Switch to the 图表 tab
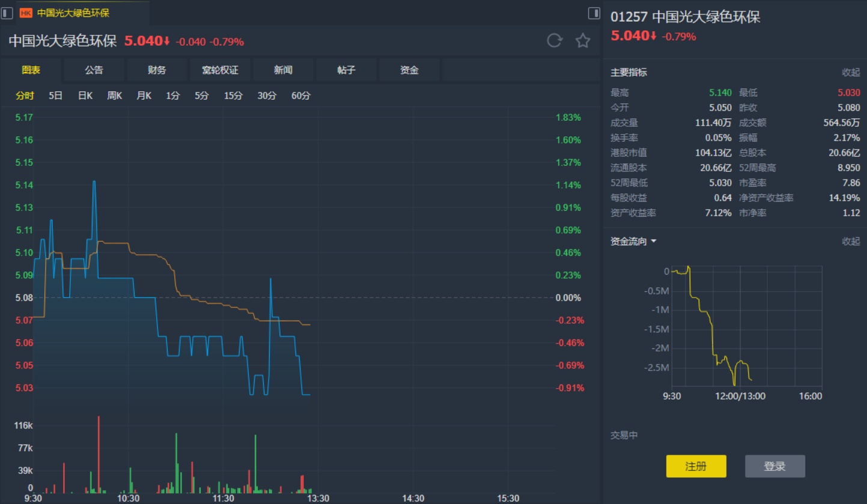 click(31, 70)
